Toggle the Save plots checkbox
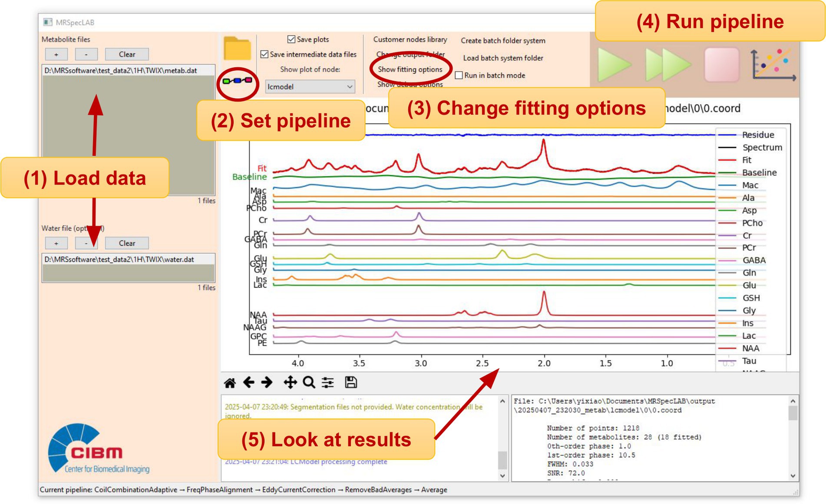 point(291,40)
